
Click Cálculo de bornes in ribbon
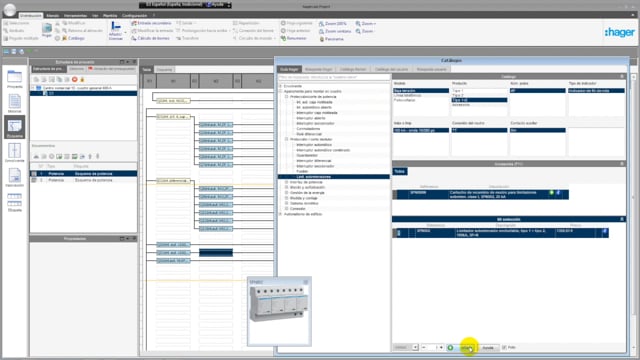pos(150,38)
